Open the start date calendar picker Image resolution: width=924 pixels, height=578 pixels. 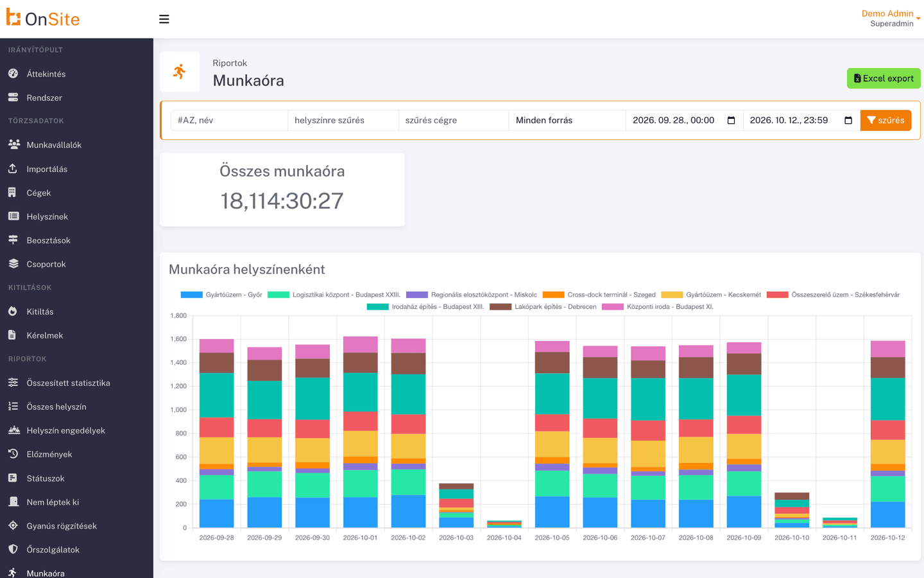point(731,120)
